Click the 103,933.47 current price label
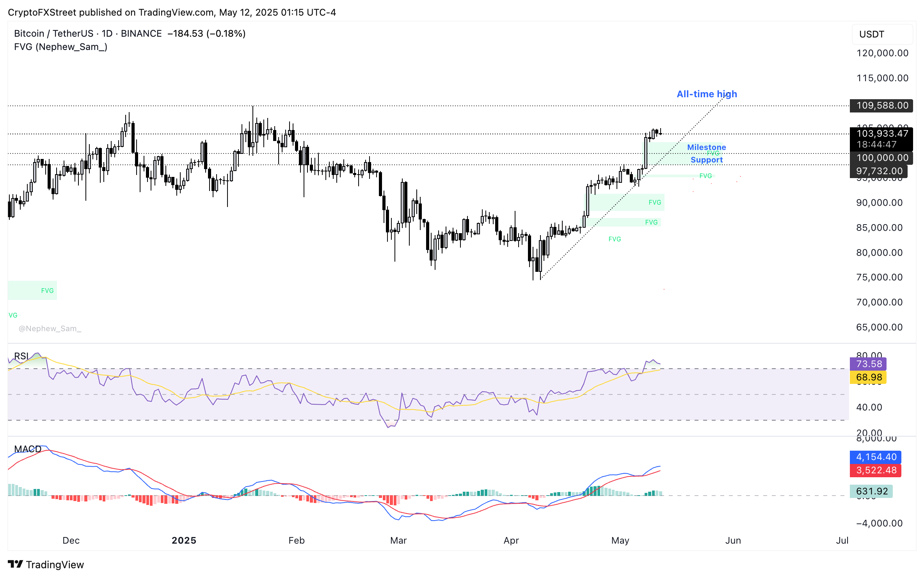This screenshot has width=924, height=578. (881, 134)
